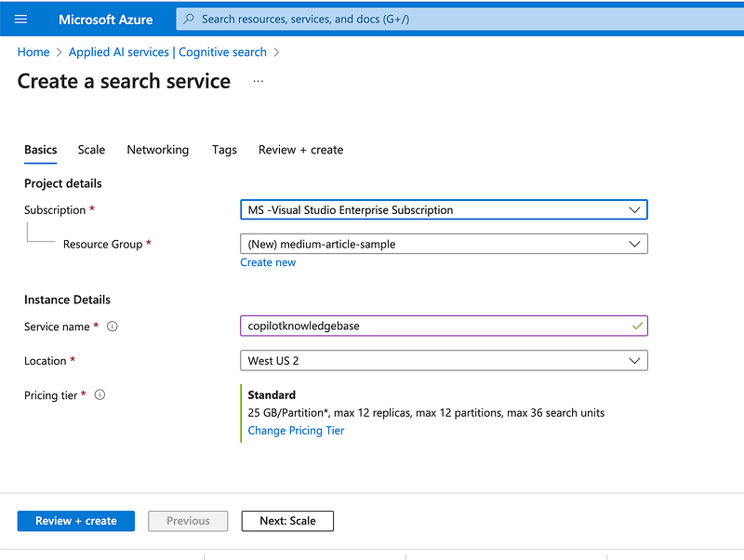Go to Home breadcrumb
This screenshot has width=744, height=560.
tap(33, 52)
